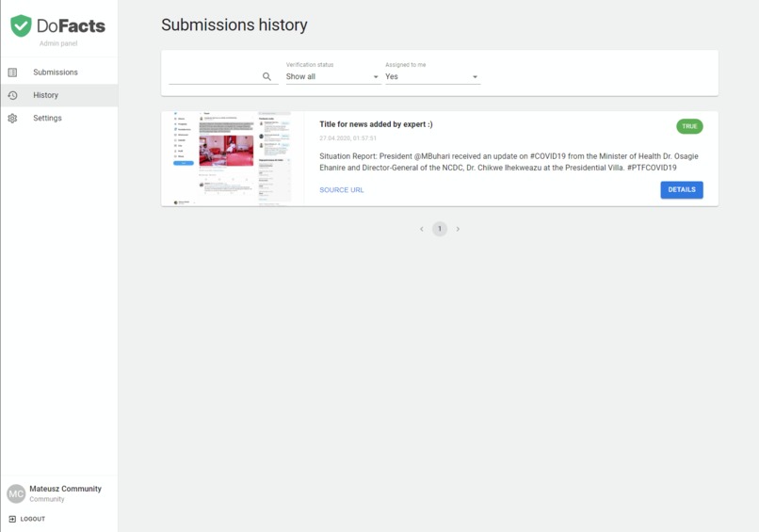Go to next page with right chevron
This screenshot has height=532, width=759.
[x=458, y=229]
